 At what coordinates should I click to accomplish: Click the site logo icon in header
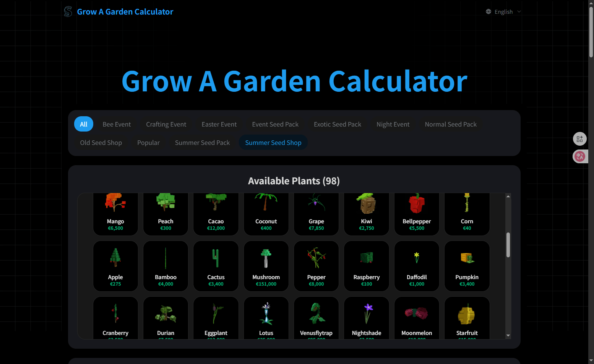coord(68,12)
